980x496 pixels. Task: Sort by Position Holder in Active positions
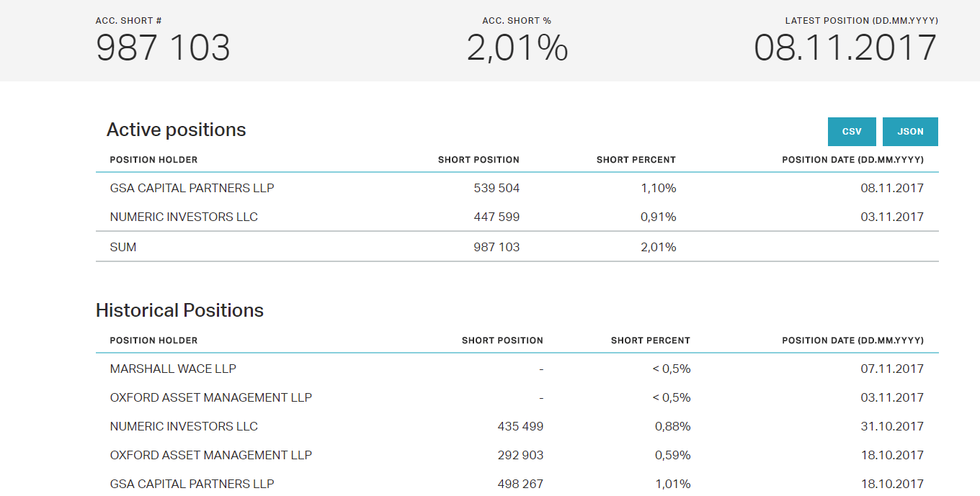tap(153, 160)
